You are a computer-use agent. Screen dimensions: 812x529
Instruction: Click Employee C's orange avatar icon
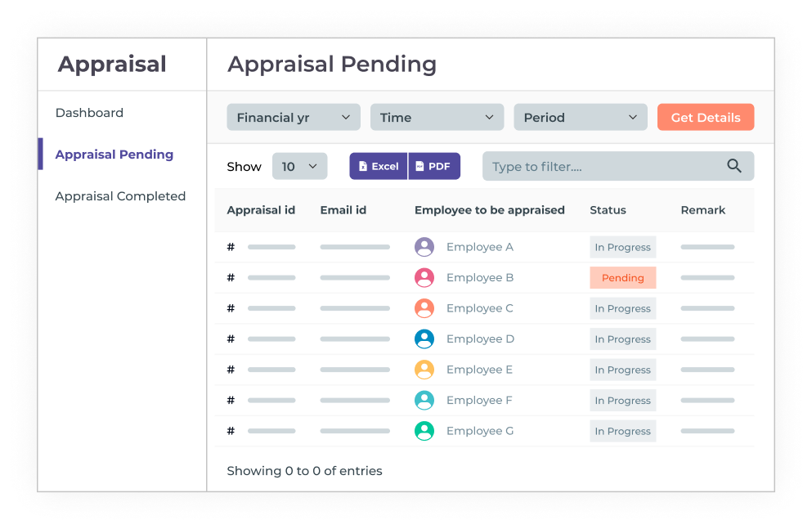[x=424, y=308]
